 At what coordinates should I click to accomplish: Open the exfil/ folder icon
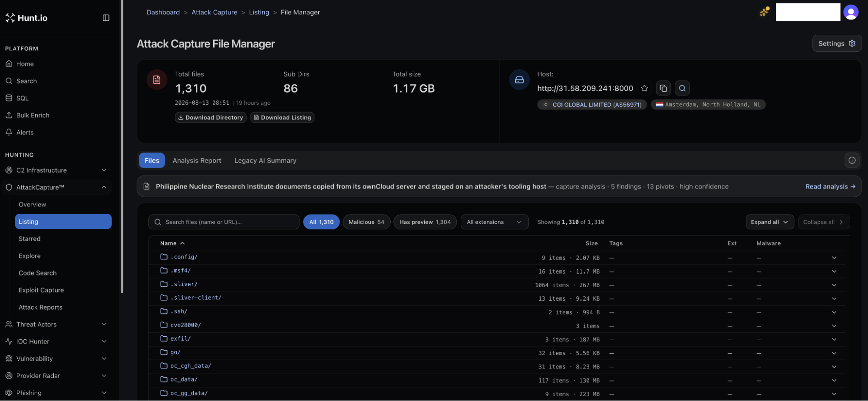pos(164,338)
